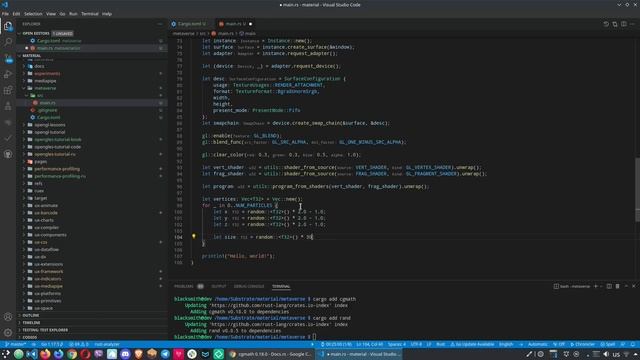
Task: Click the UTF-8 encoding status item
Action: tap(416, 344)
